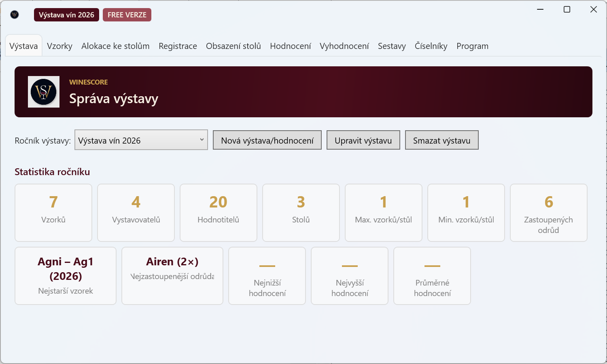Click the Zastoupených odrůd card
This screenshot has width=607, height=364.
[x=549, y=213]
